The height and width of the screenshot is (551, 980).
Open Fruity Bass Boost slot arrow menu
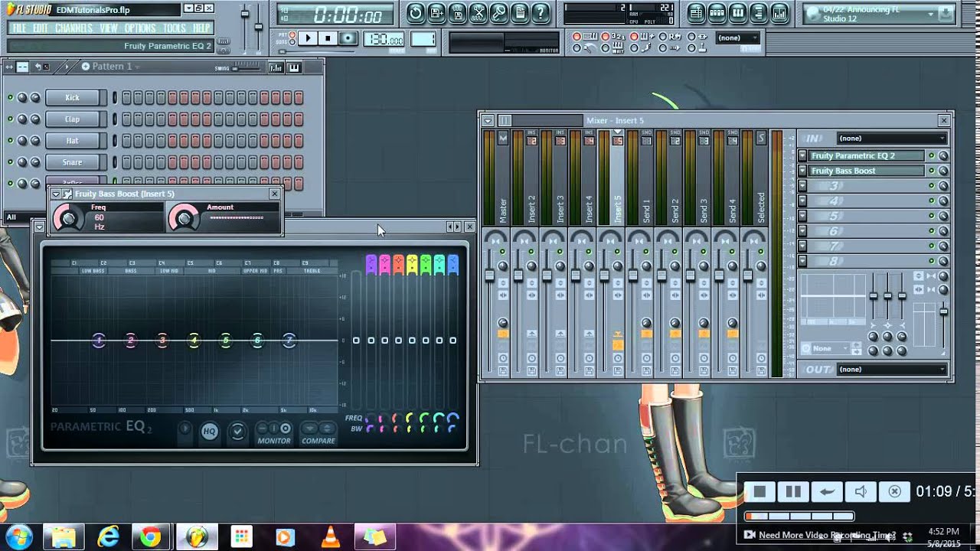tap(802, 171)
